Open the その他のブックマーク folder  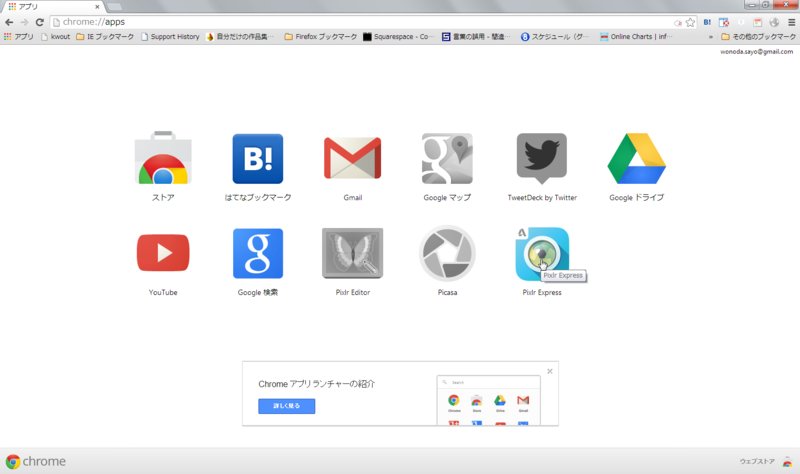(758, 37)
